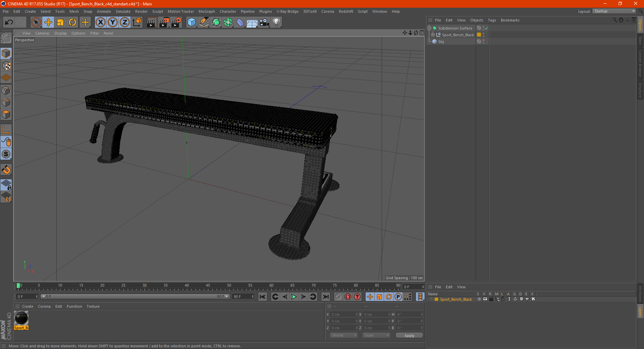The width and height of the screenshot is (644, 349).
Task: Open material manager Texture menu
Action: 93,306
